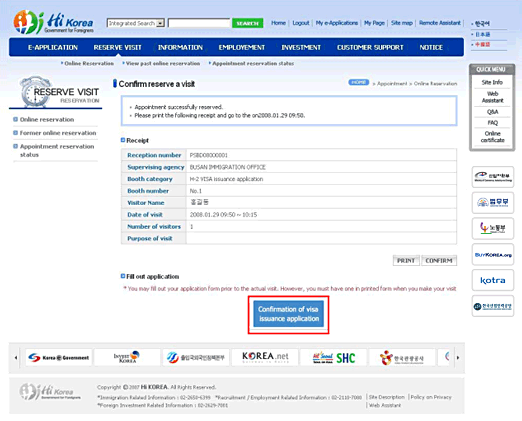The image size is (522, 421).
Task: Open My e-Applications
Action: (x=337, y=23)
